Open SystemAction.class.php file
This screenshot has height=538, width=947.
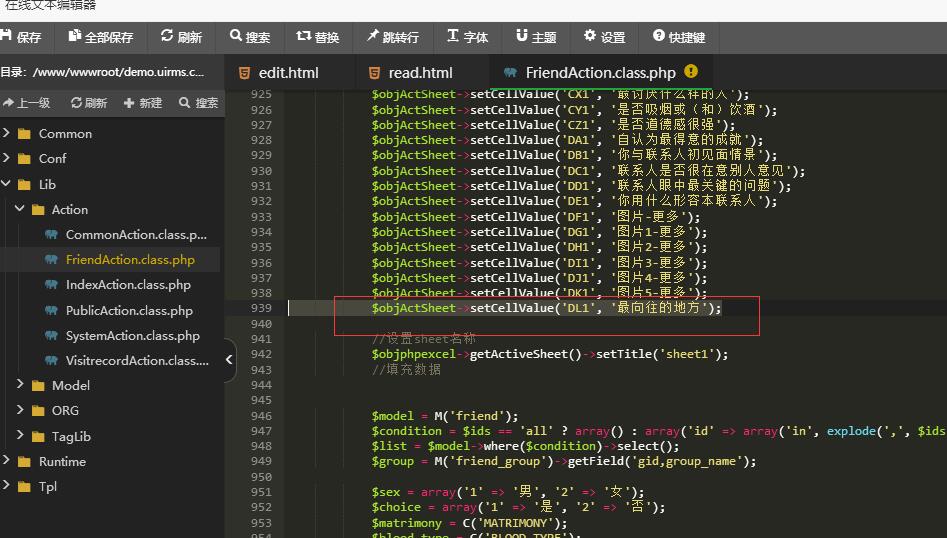(132, 336)
